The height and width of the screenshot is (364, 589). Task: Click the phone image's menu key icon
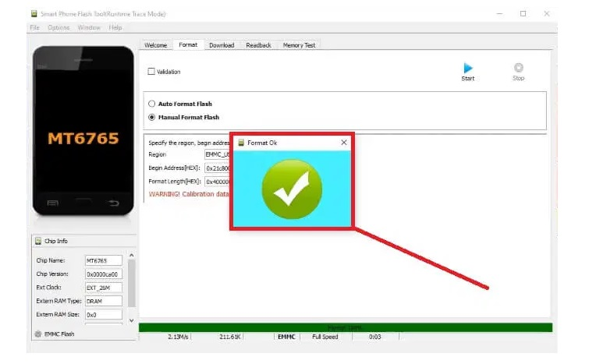[x=52, y=204]
